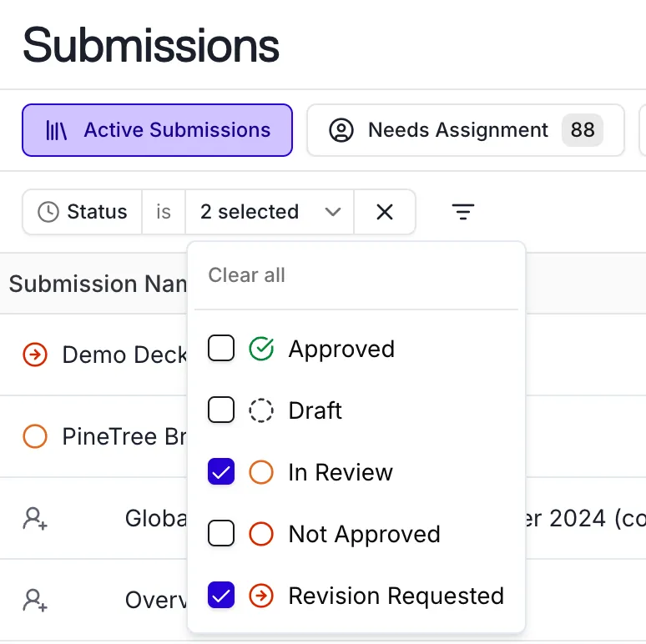This screenshot has height=644, width=646.
Task: Change the 'is' filter operator
Action: click(164, 212)
